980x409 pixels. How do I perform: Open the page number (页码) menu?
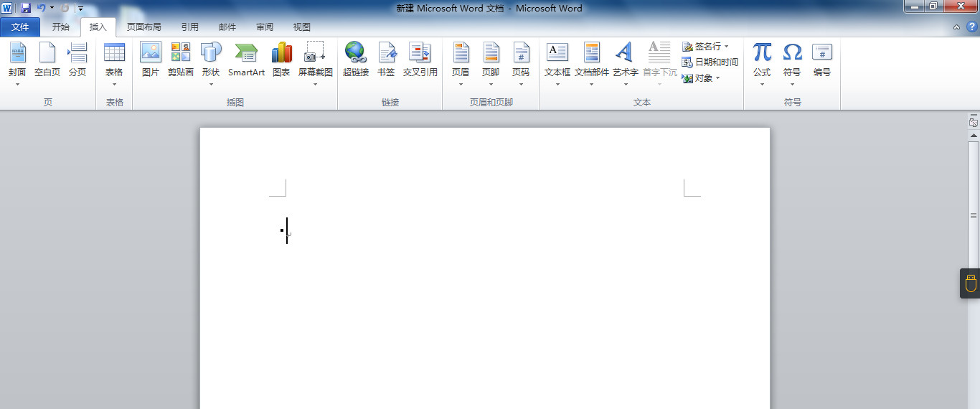(x=521, y=63)
